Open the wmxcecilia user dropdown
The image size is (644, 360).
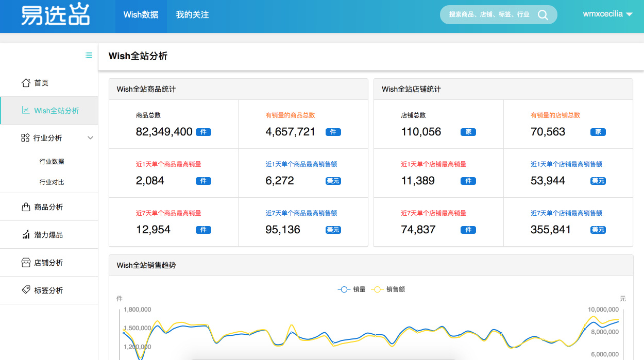607,14
